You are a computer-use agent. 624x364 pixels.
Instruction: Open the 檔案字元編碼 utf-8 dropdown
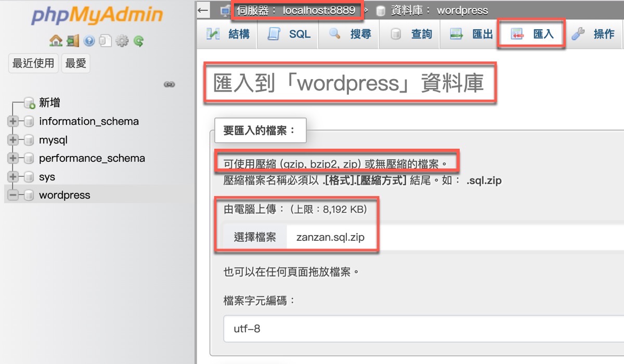pyautogui.click(x=423, y=328)
